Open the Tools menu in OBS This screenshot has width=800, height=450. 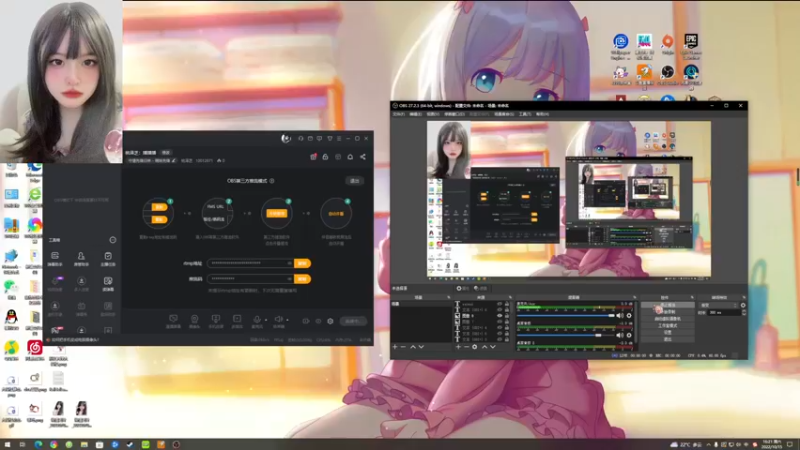[x=525, y=114]
